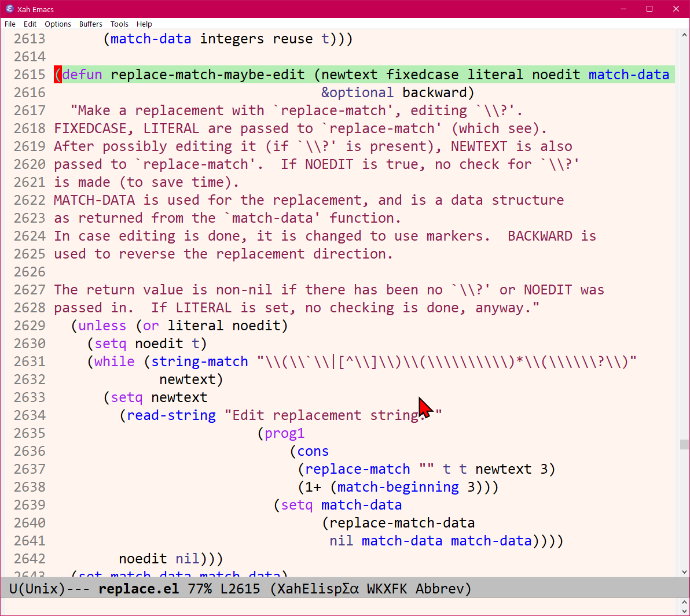Click the vertical scrollbar thumb
Image resolution: width=690 pixels, height=616 pixels.
click(x=684, y=444)
